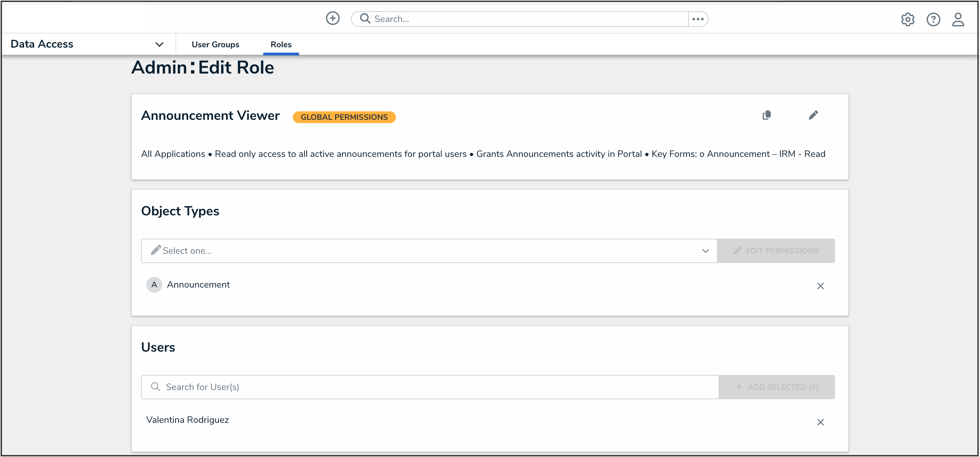Open the three-dots search options
This screenshot has height=457, width=980.
[698, 19]
